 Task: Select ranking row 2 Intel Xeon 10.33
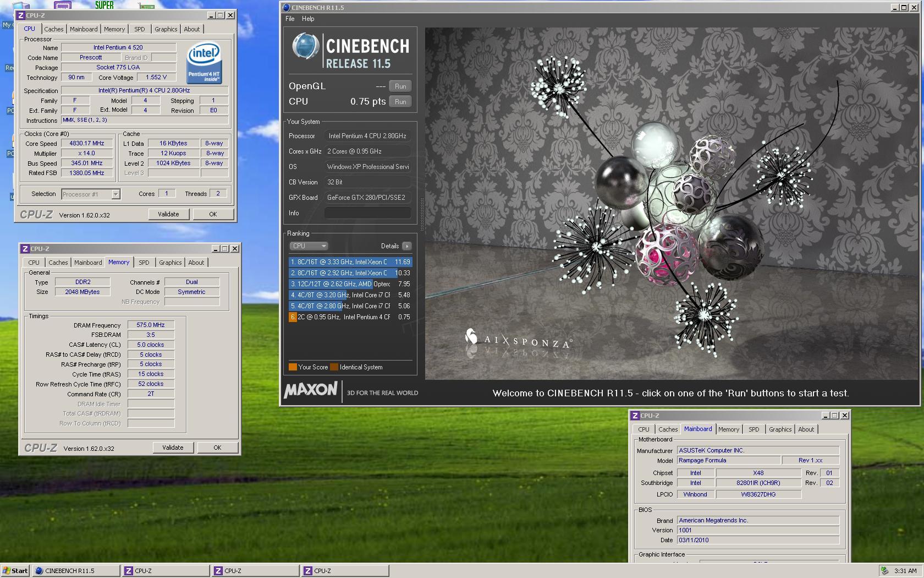(x=350, y=273)
